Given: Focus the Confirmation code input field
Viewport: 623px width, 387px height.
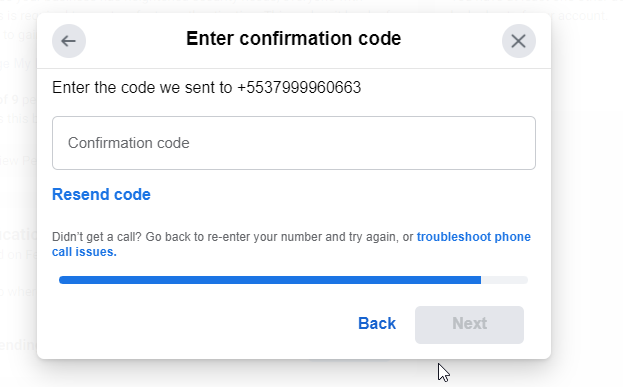Looking at the screenshot, I should click(x=294, y=143).
